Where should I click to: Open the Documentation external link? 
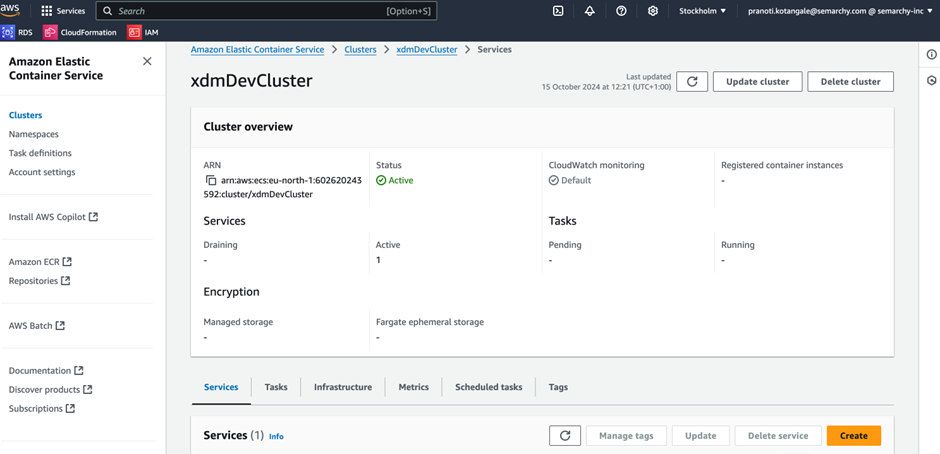tap(46, 371)
